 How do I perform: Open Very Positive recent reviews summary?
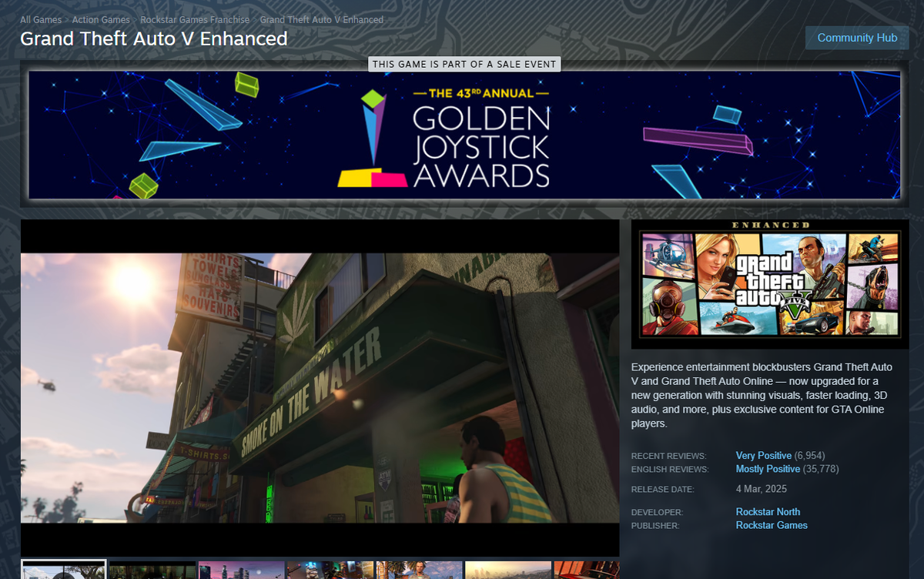click(764, 456)
